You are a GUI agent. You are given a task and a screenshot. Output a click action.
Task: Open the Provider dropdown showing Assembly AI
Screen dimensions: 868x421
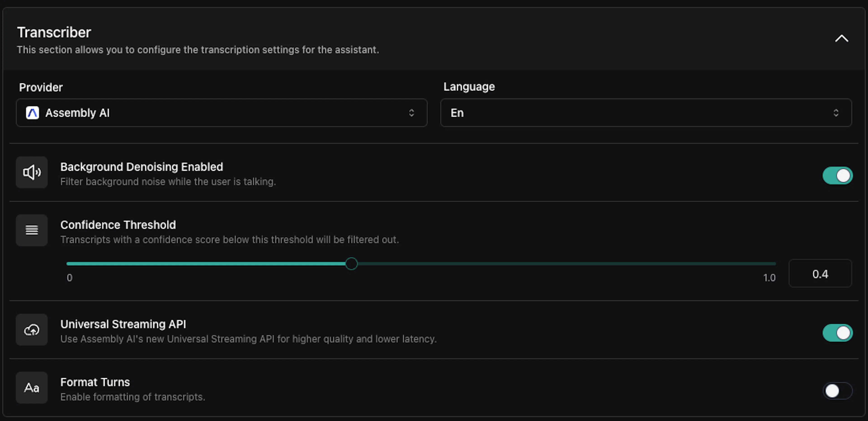pyautogui.click(x=222, y=113)
